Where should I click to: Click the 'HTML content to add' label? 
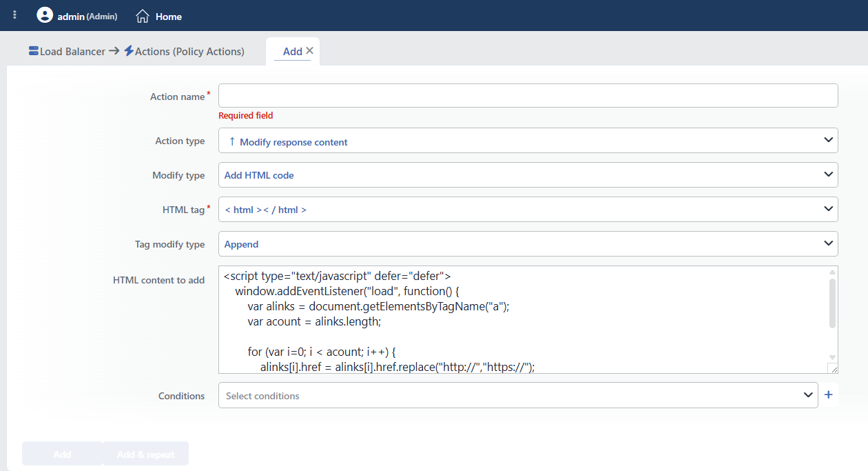[158, 280]
